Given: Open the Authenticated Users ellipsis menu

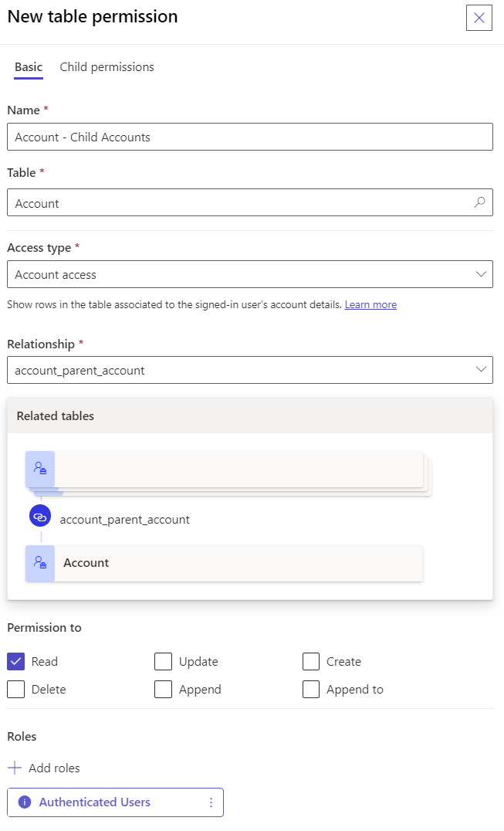Looking at the screenshot, I should tap(210, 802).
